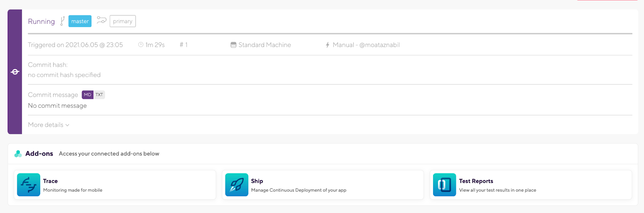This screenshot has height=213, width=644.
Task: Click the primary workflow badge
Action: 122,21
